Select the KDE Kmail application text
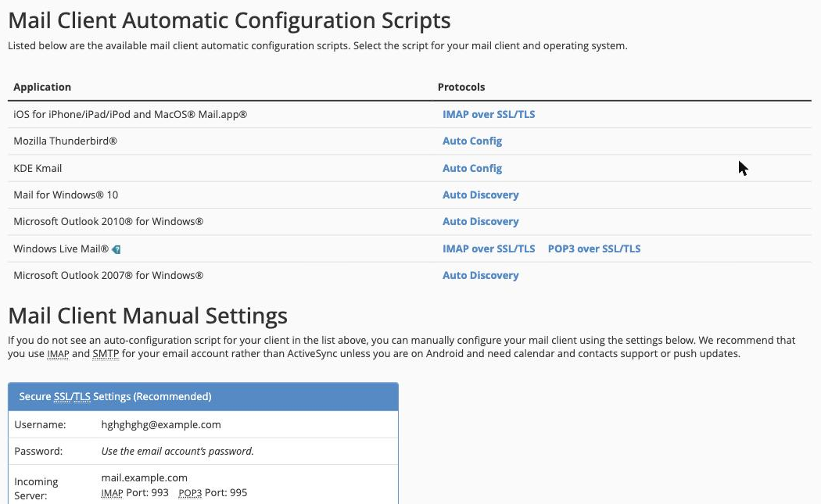This screenshot has width=821, height=504. coord(38,168)
